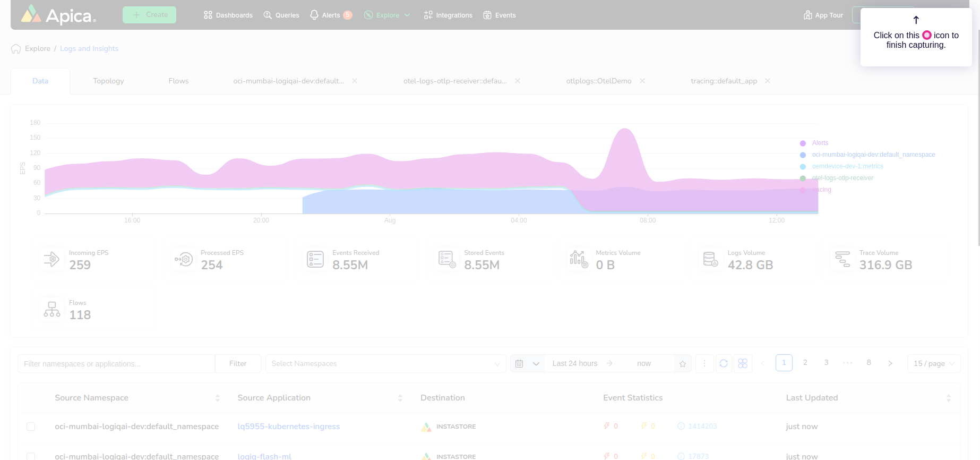This screenshot has width=980, height=460.
Task: Open the calendar date picker icon
Action: click(520, 364)
